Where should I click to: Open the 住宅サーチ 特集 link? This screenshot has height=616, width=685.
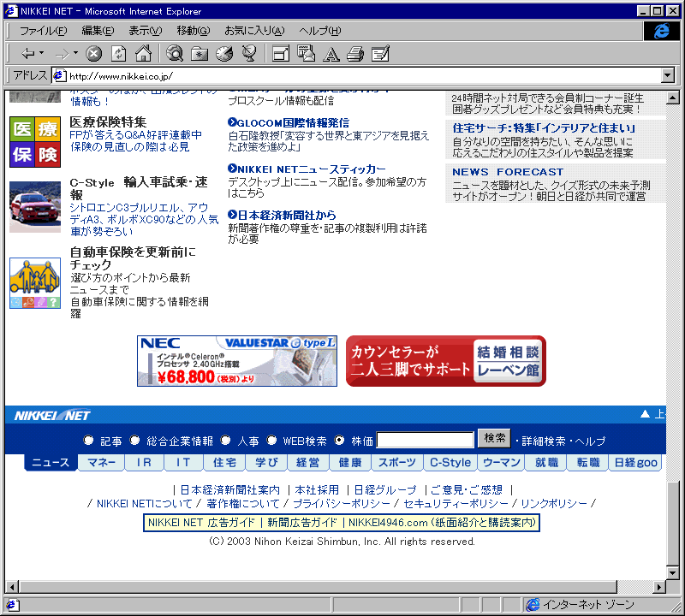pyautogui.click(x=544, y=128)
